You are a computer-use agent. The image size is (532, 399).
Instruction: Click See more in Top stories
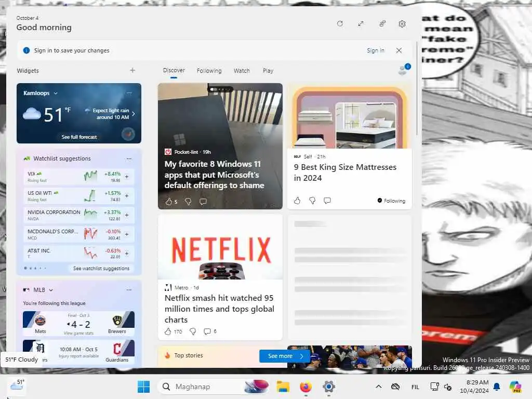285,356
